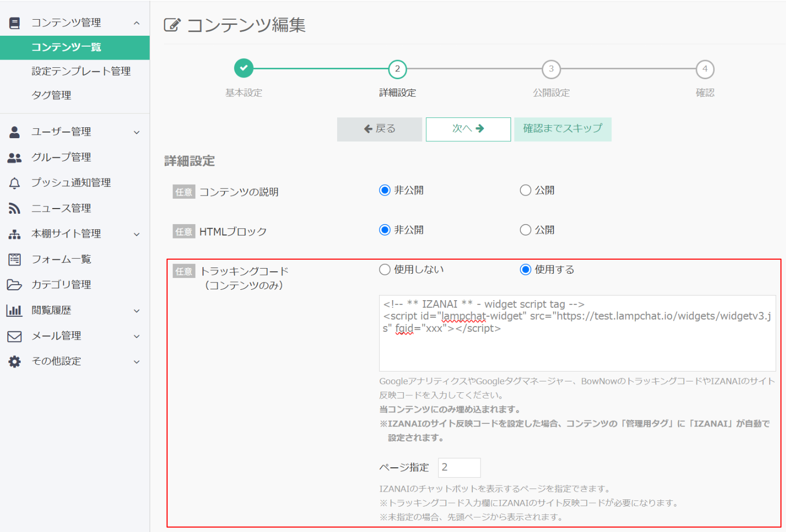Click the トラッキングコード label
Image resolution: width=786 pixels, height=532 pixels.
pyautogui.click(x=244, y=278)
